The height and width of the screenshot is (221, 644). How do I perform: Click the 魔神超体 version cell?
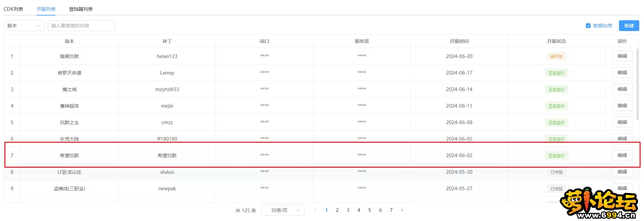point(69,106)
